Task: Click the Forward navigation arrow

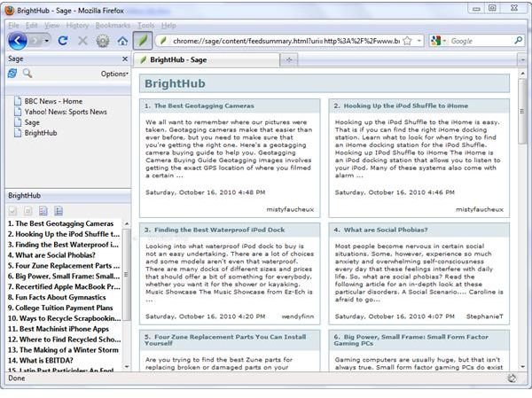Action: 35,41
